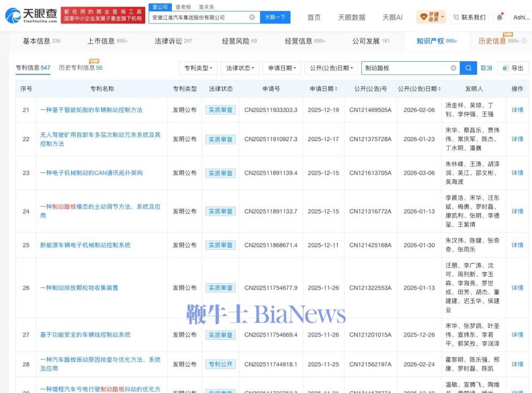The height and width of the screenshot is (393, 532).
Task: Open the 法律诉讼 tab
Action: click(x=173, y=41)
